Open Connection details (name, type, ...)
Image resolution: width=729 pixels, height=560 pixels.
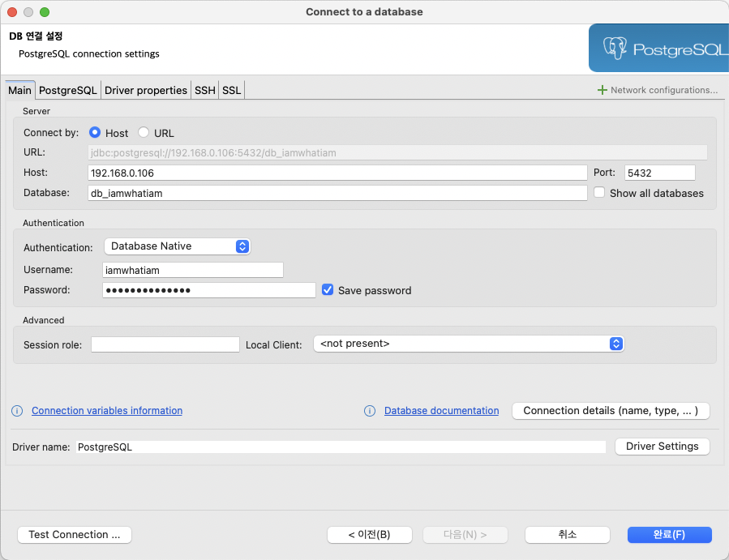611,411
